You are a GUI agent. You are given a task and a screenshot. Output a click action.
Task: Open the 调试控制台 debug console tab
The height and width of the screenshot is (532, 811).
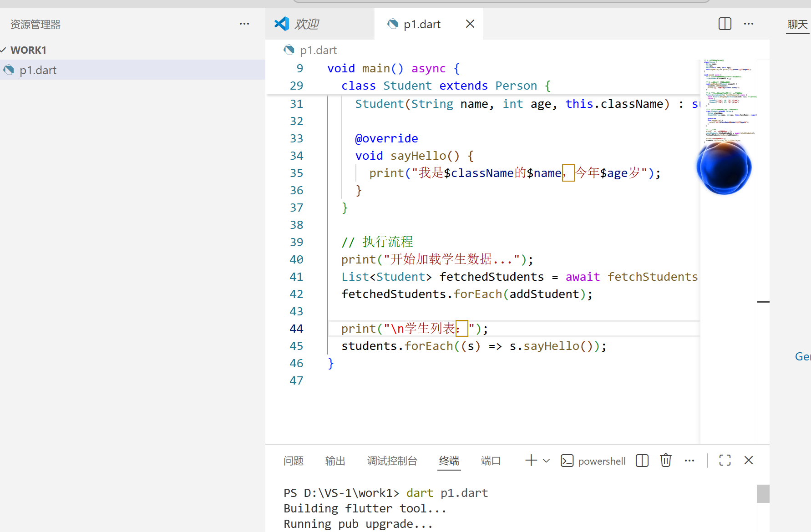(x=392, y=461)
